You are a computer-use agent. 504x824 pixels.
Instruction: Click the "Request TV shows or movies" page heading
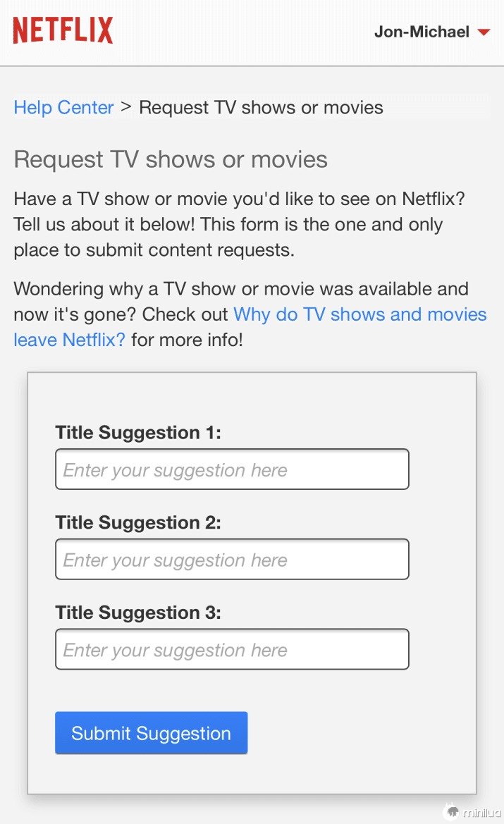pyautogui.click(x=171, y=160)
